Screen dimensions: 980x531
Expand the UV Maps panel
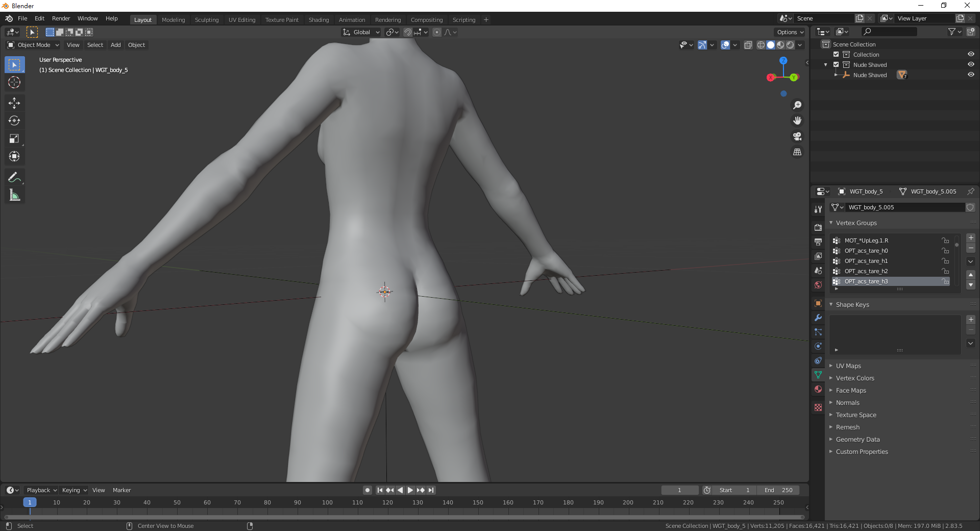tap(848, 366)
